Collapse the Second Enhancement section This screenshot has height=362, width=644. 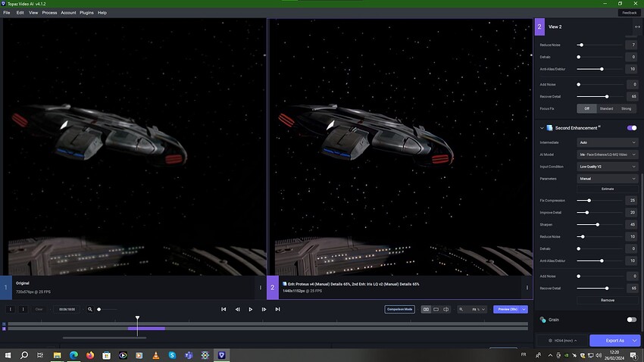[542, 128]
